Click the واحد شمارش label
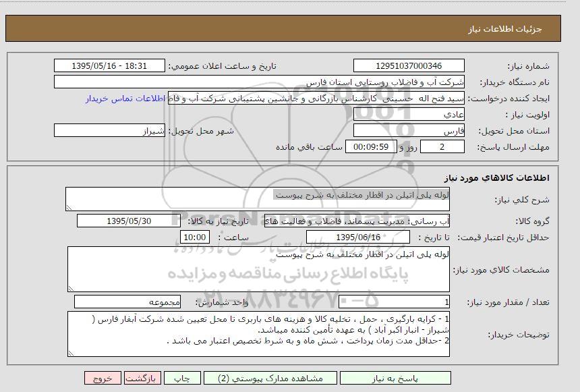Image resolution: width=580 pixels, height=392 pixels. (222, 302)
